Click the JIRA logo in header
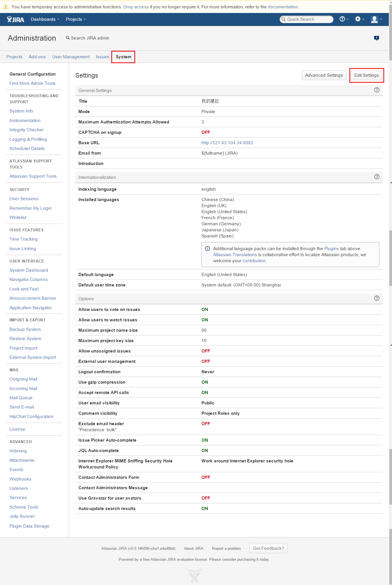392x585 pixels. click(x=16, y=19)
